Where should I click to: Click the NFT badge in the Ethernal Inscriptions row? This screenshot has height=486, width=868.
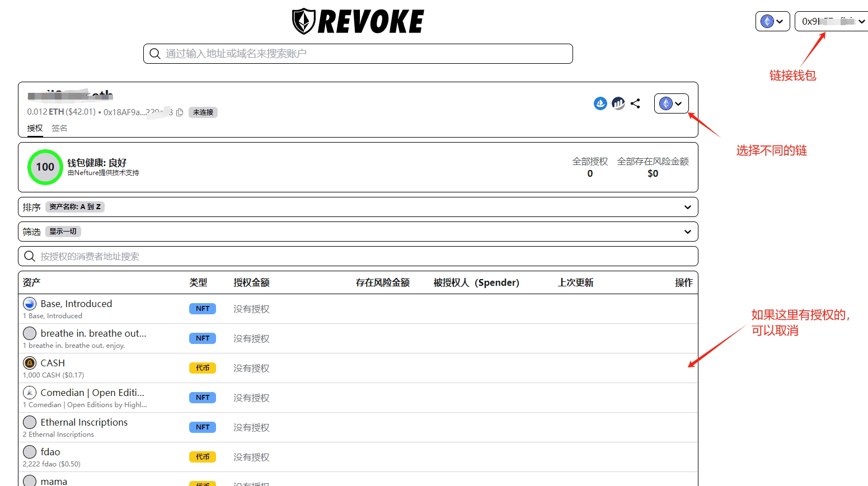203,427
